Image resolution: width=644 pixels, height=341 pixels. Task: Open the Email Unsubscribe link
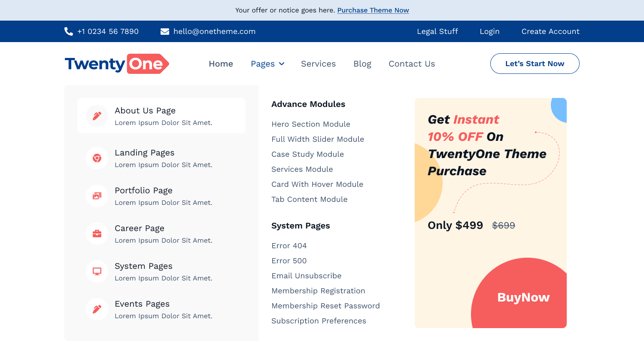tap(307, 276)
